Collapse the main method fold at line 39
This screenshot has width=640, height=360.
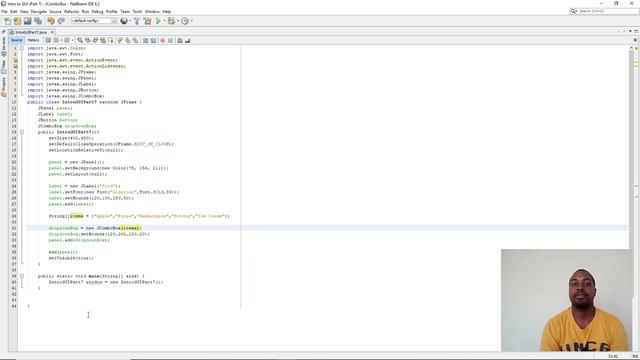(22, 276)
